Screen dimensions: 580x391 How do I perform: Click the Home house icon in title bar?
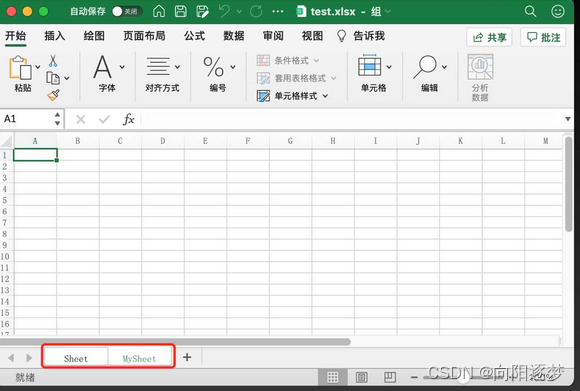click(159, 11)
